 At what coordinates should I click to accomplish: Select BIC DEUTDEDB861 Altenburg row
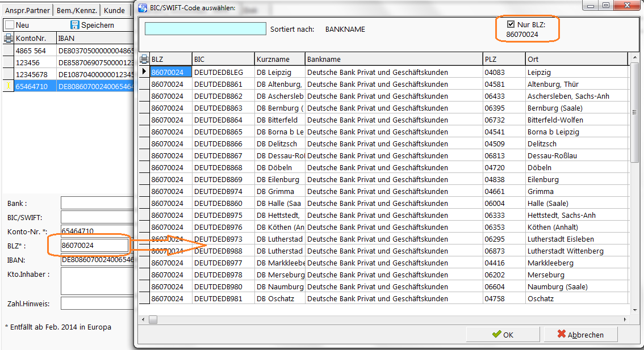tap(223, 84)
